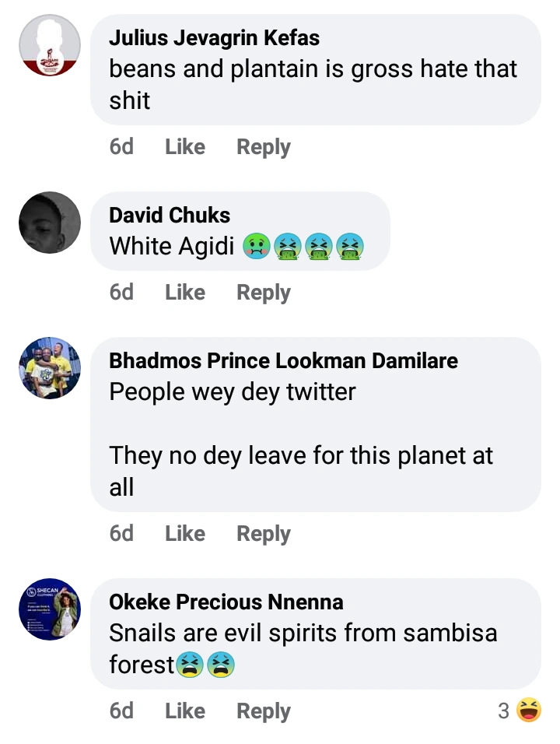Image resolution: width=560 pixels, height=744 pixels.
Task: Visit David Chuks' profile via name
Action: (170, 215)
